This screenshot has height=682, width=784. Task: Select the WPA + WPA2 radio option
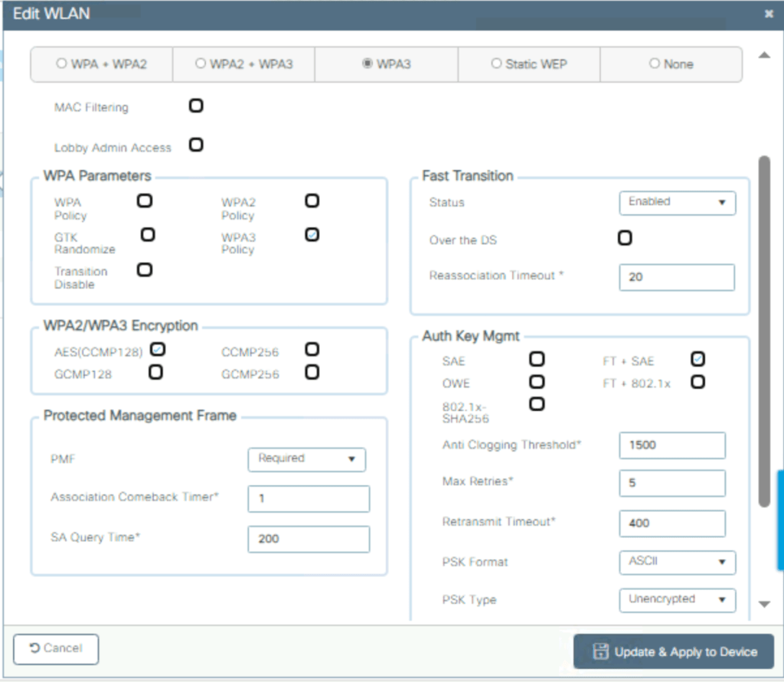(62, 64)
